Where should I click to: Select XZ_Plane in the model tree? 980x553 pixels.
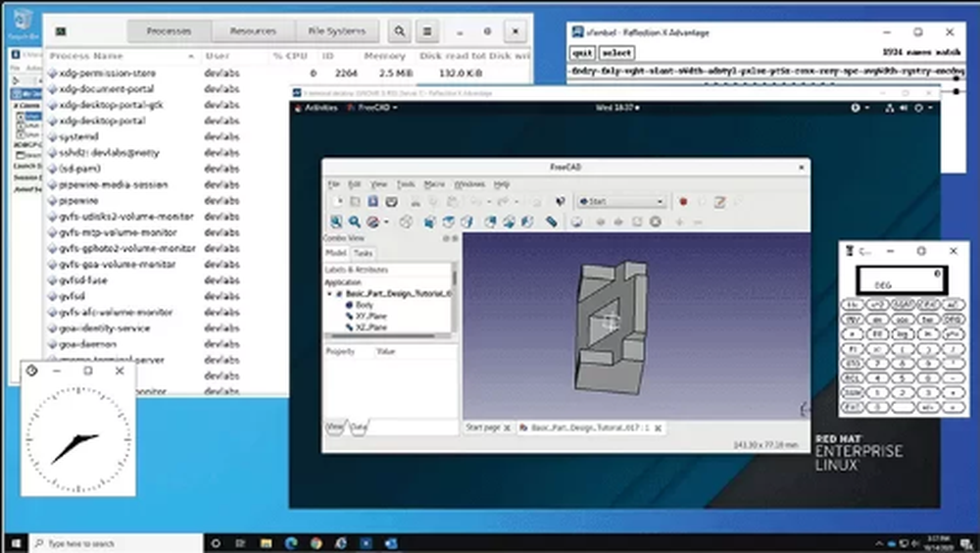(370, 327)
